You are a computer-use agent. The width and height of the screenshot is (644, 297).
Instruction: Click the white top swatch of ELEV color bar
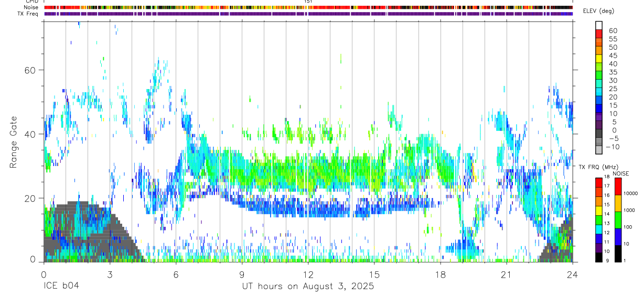point(598,25)
